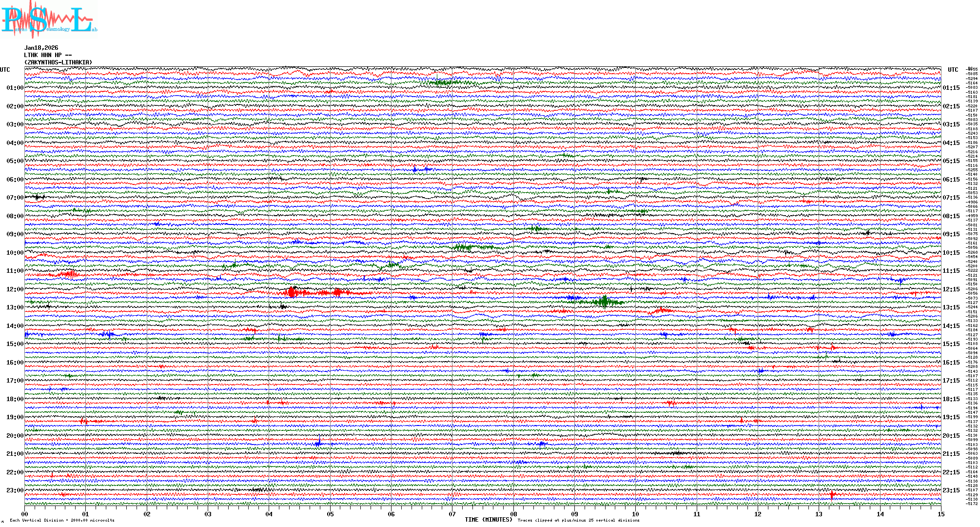This screenshot has height=527, width=980.
Task: Click minute tick 05 on bottom axis
Action: (330, 514)
